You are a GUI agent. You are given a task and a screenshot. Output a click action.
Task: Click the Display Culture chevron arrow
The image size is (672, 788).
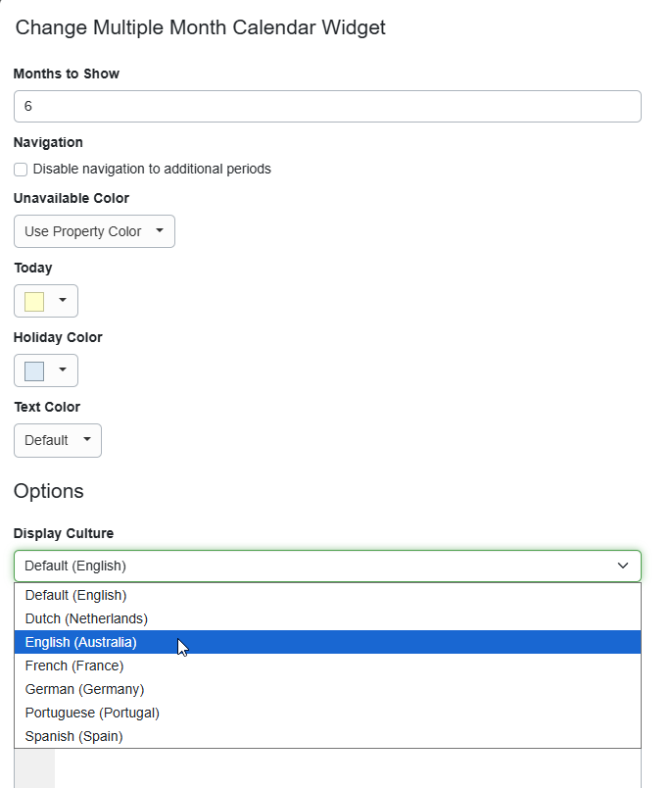click(x=623, y=566)
